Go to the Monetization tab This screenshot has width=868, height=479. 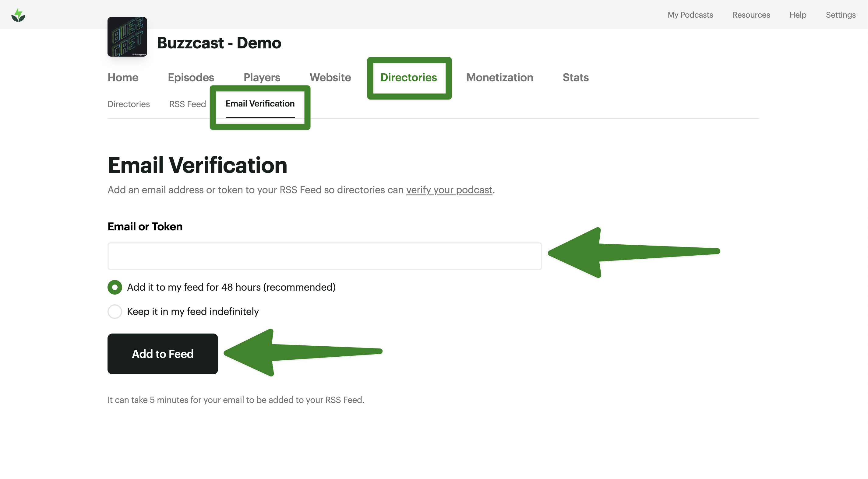[x=500, y=77]
